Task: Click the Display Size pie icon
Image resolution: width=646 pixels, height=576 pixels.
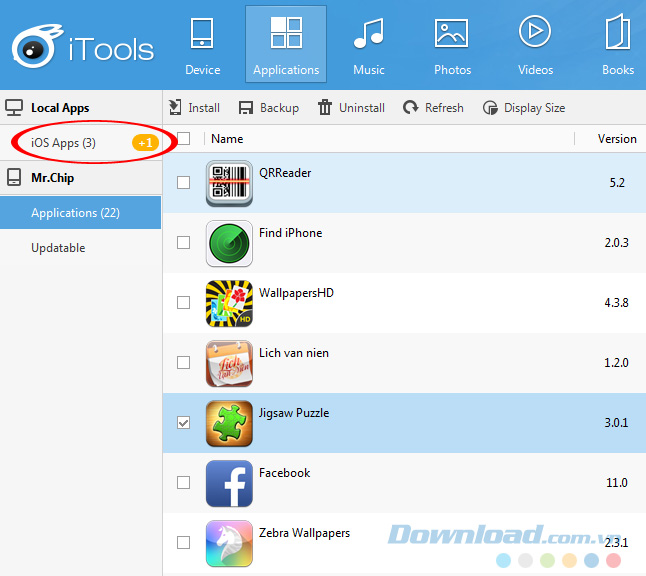Action: click(x=490, y=108)
